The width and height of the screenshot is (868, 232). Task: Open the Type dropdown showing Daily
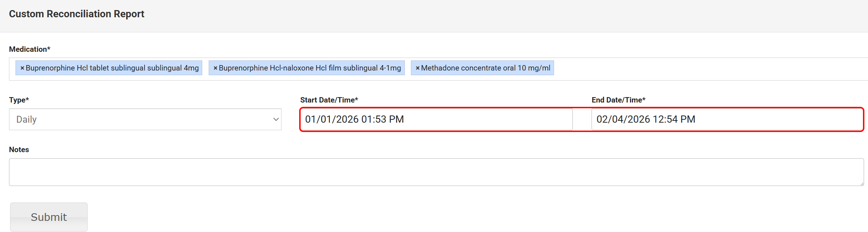coord(145,119)
